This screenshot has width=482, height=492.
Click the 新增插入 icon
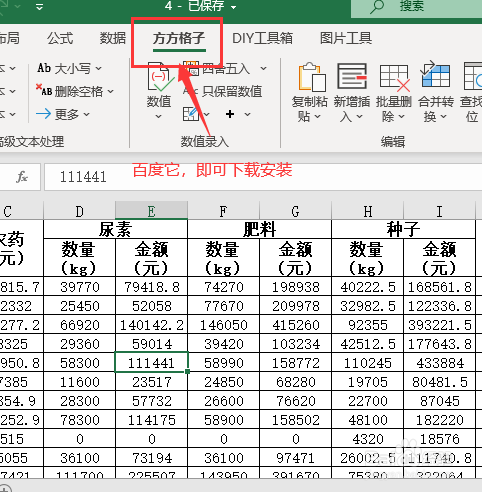[352, 77]
